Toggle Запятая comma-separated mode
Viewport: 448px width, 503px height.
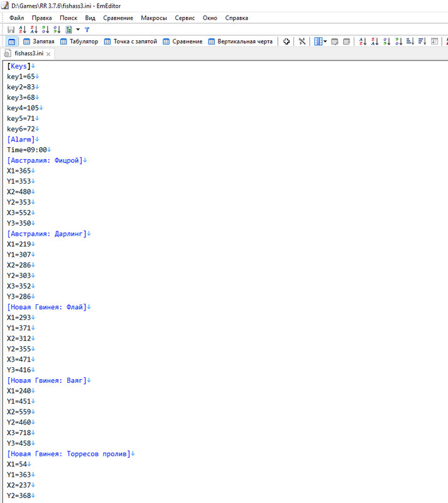tap(39, 41)
